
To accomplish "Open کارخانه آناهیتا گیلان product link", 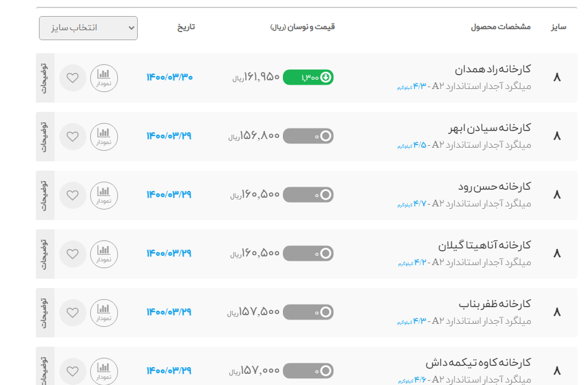I will pyautogui.click(x=484, y=245).
